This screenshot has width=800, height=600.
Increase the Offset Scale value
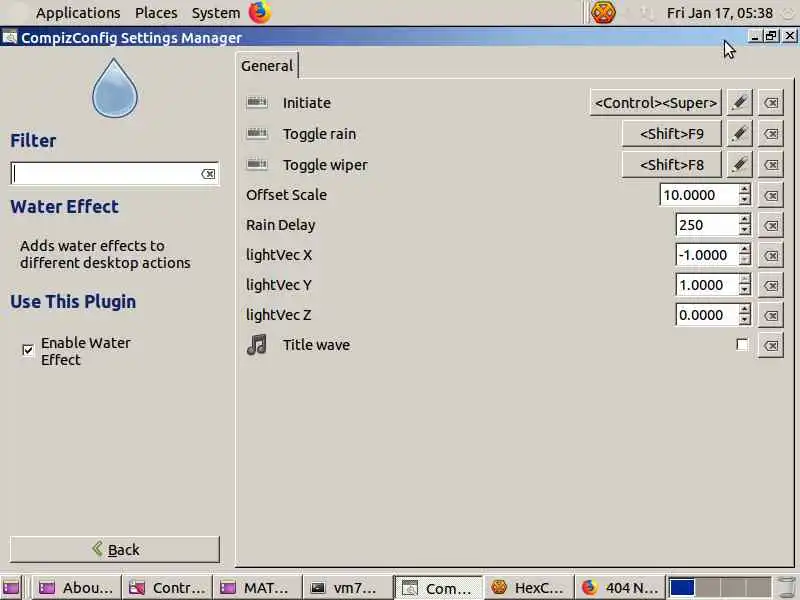(x=744, y=189)
